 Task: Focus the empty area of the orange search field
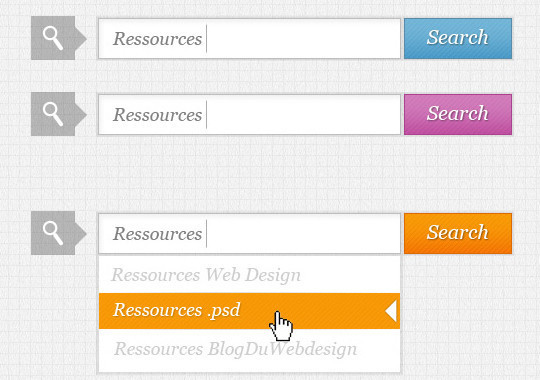pyautogui.click(x=303, y=233)
